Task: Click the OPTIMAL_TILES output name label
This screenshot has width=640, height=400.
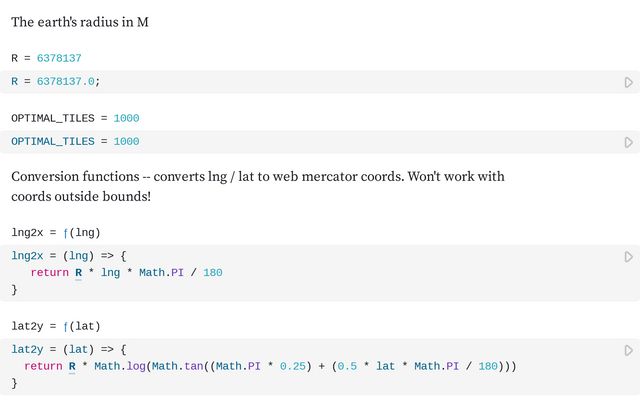Action: (53, 118)
